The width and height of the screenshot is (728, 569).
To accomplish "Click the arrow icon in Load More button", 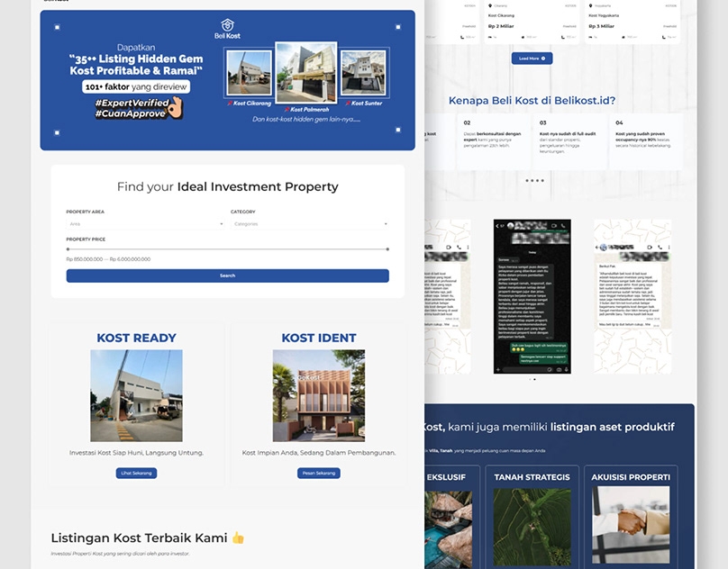I will coord(543,59).
